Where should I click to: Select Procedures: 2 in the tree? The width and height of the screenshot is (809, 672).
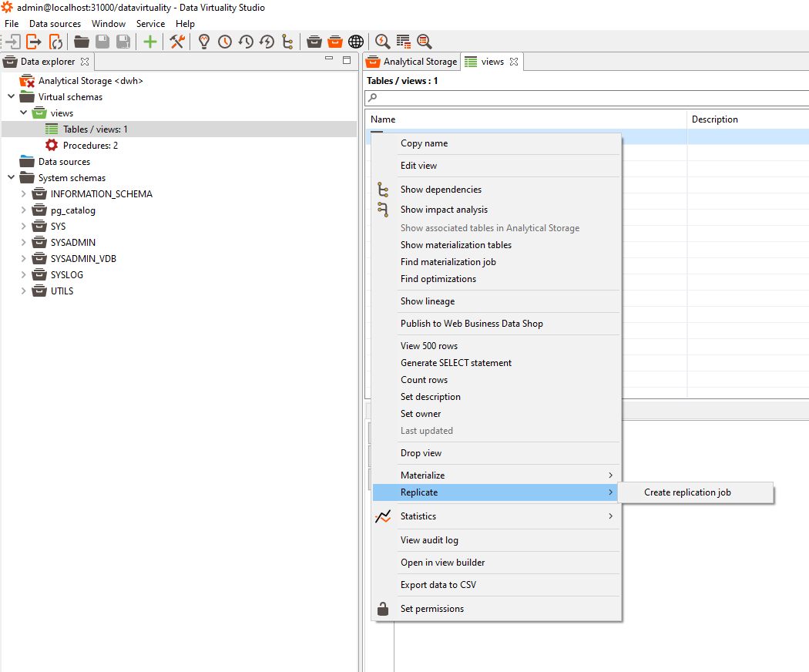(x=90, y=146)
